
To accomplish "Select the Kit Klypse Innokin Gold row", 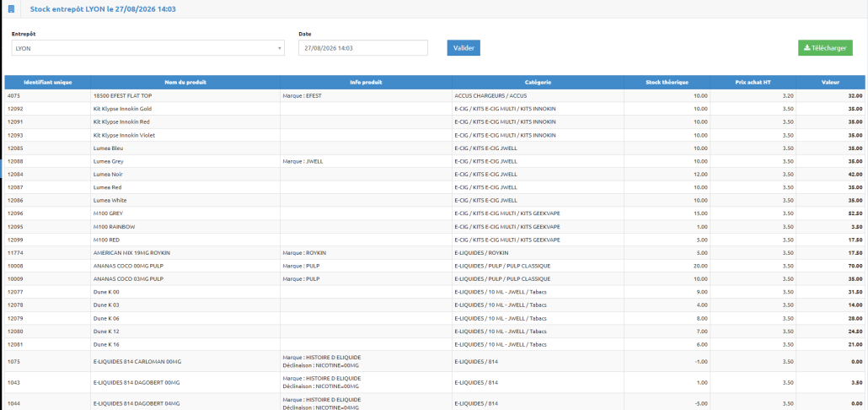I will 435,109.
